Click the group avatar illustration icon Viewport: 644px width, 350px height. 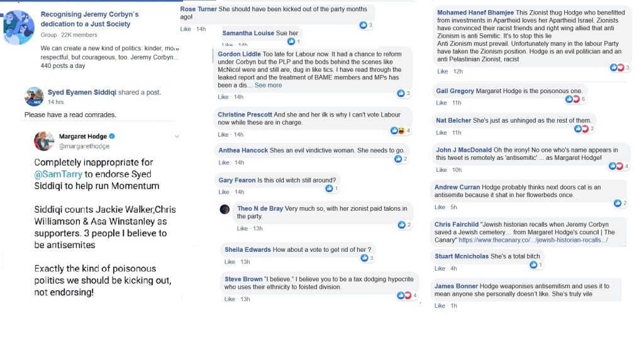[19, 27]
